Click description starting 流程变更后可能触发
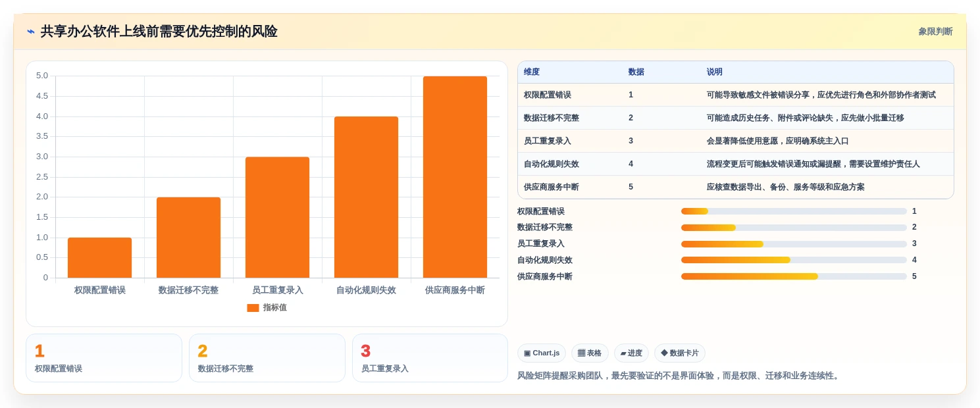Image resolution: width=980 pixels, height=408 pixels. [x=813, y=164]
